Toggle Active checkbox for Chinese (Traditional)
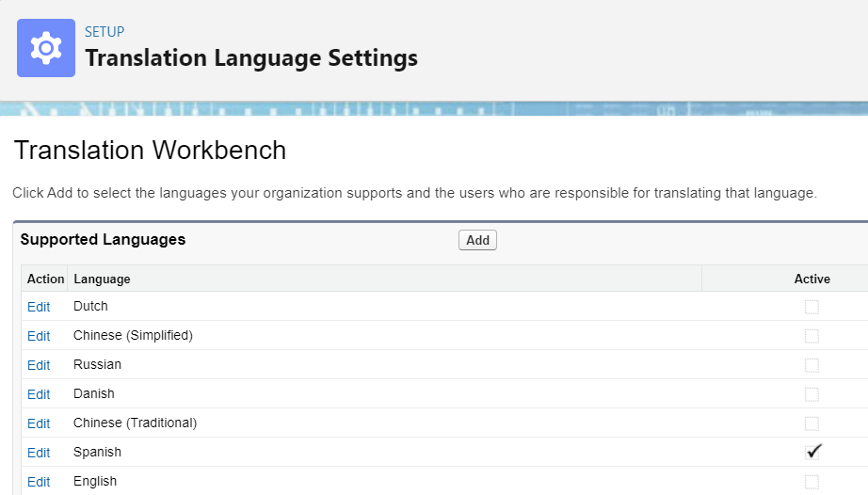 pyautogui.click(x=812, y=423)
